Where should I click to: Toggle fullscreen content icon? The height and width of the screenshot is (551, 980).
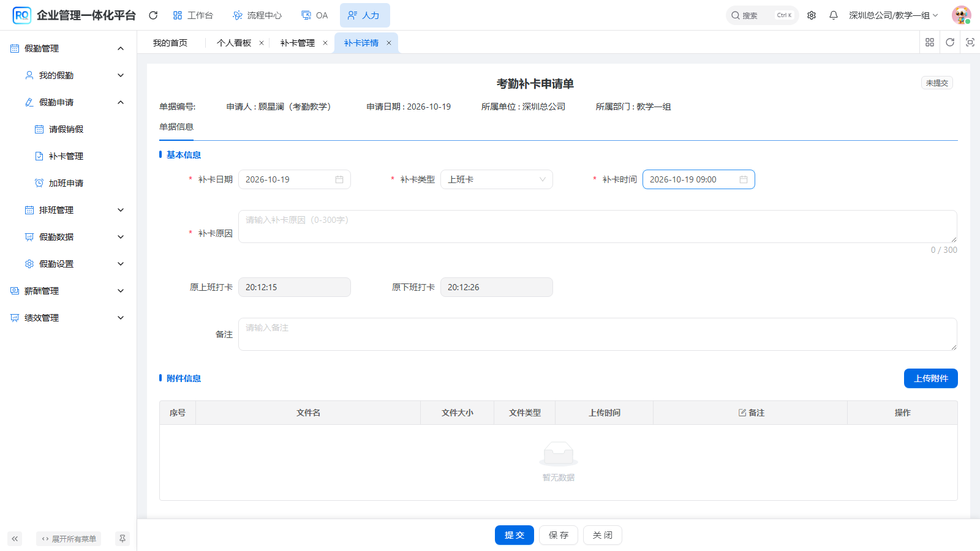[970, 42]
